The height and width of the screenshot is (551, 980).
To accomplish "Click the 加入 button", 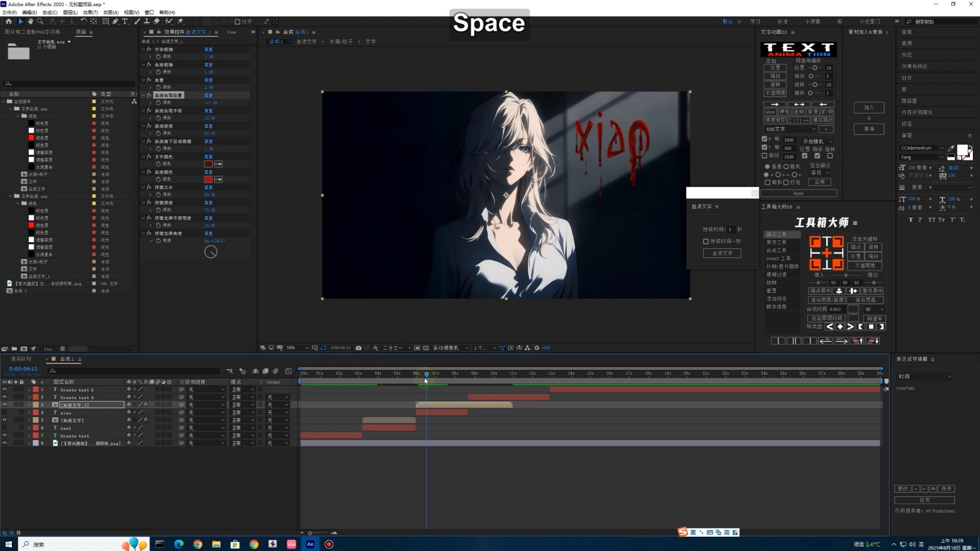I will tap(869, 108).
